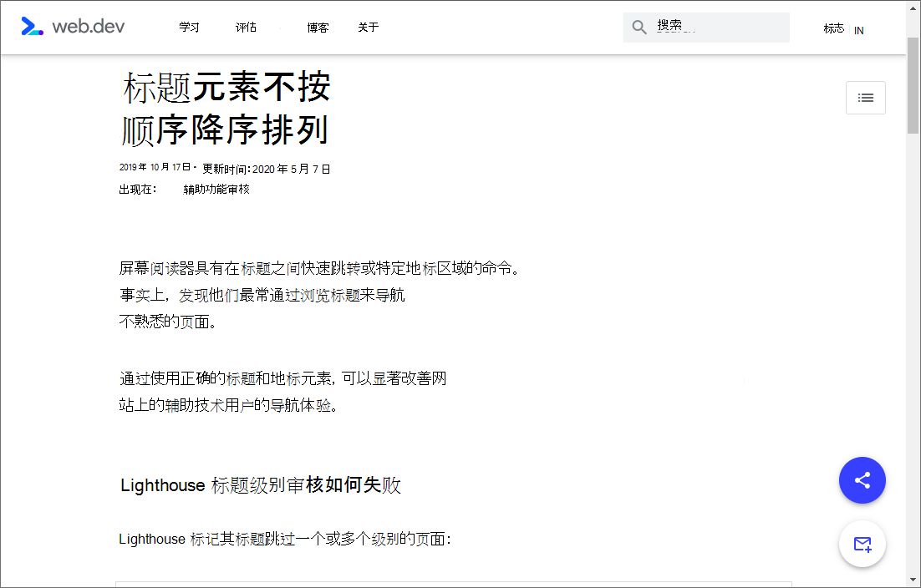
Task: Open the 博客 navigation item
Action: pyautogui.click(x=318, y=27)
